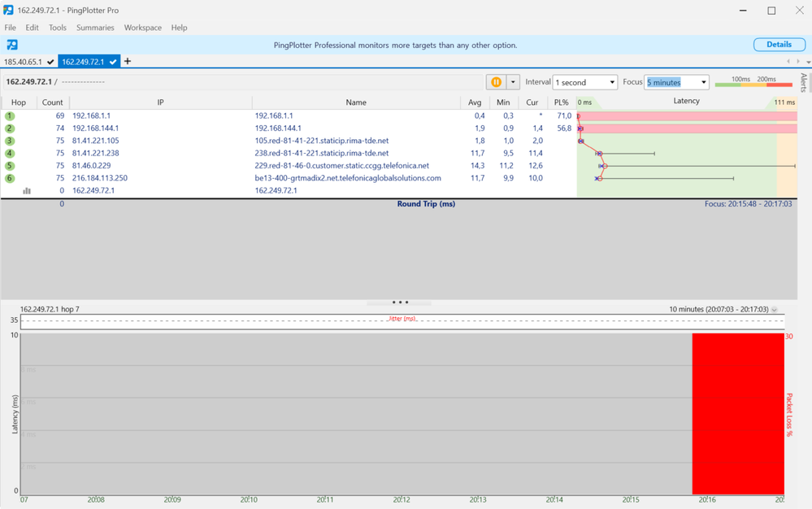Add a new target tab with plus icon
812x509 pixels.
tap(128, 61)
